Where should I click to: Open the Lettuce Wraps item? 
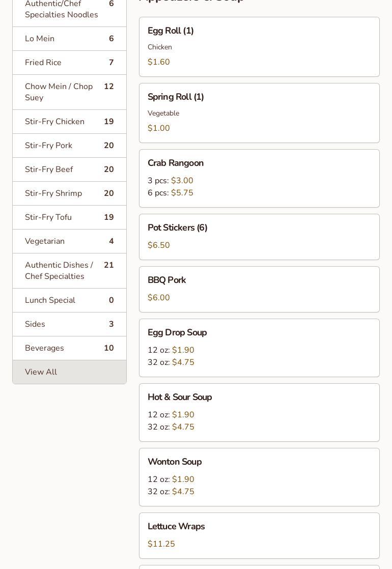pyautogui.click(x=259, y=535)
